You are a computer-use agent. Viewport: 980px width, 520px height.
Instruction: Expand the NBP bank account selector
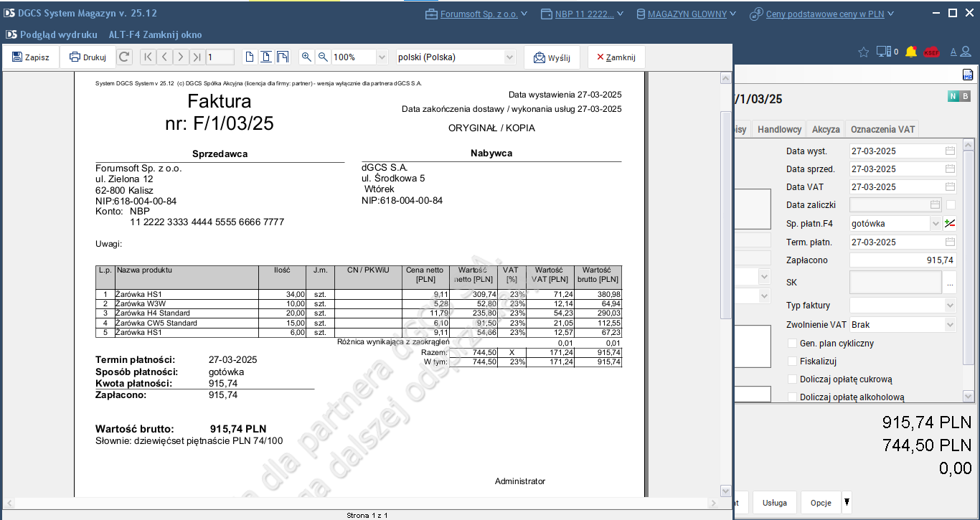(x=620, y=14)
